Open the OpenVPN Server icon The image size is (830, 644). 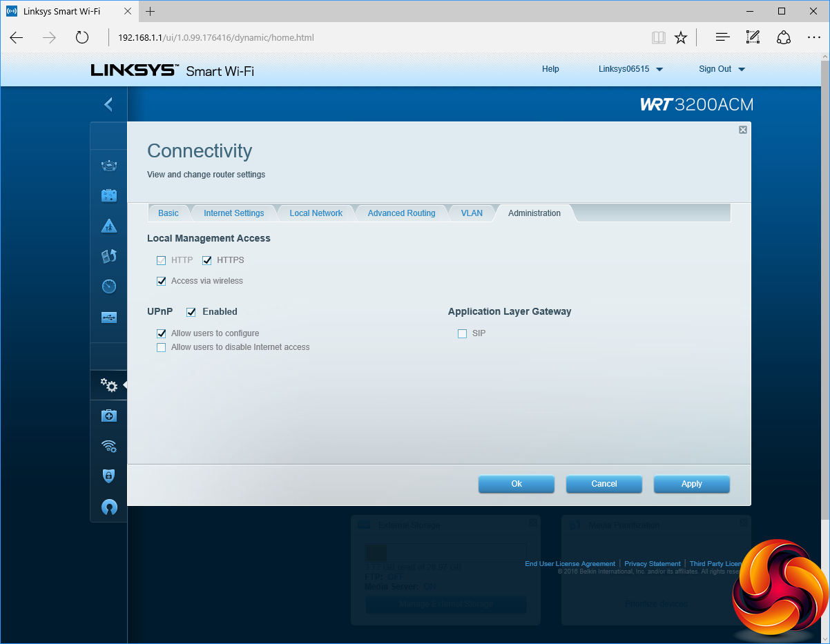(x=109, y=507)
